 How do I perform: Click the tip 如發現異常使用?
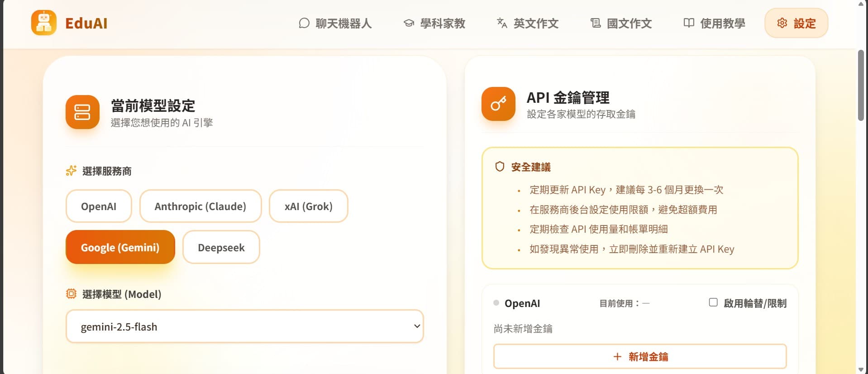point(632,249)
